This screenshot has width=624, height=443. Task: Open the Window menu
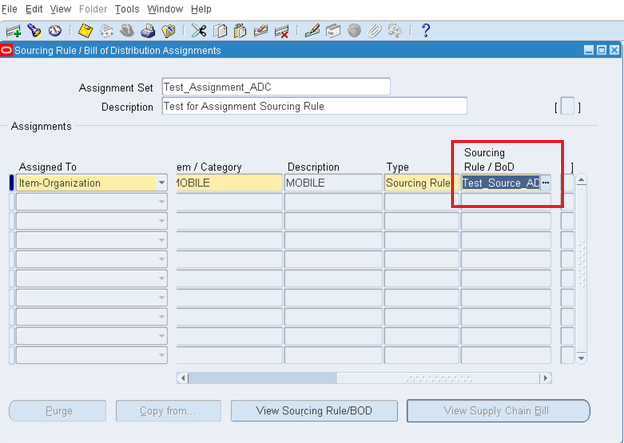[165, 9]
